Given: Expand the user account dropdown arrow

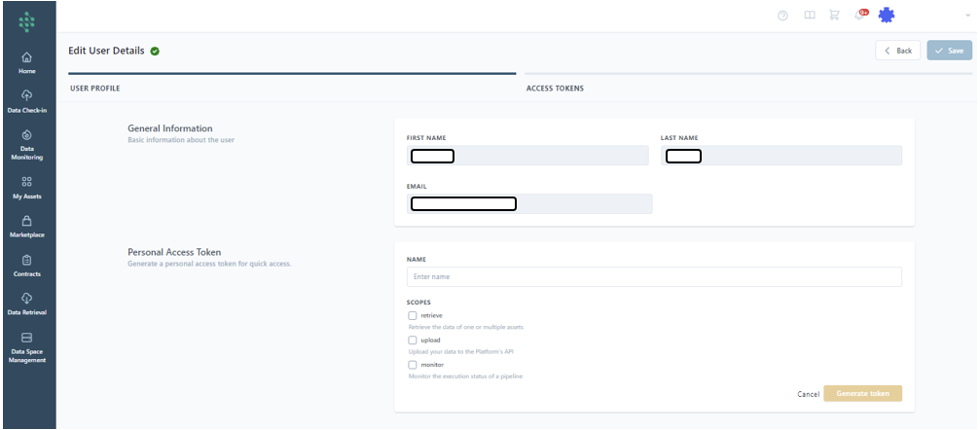Looking at the screenshot, I should tap(967, 16).
